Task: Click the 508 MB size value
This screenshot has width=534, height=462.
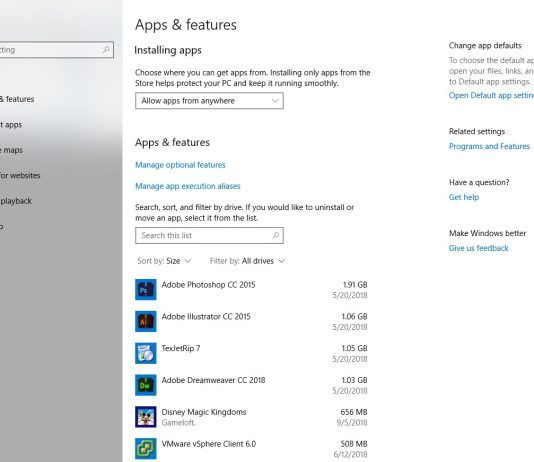Action: pos(354,444)
